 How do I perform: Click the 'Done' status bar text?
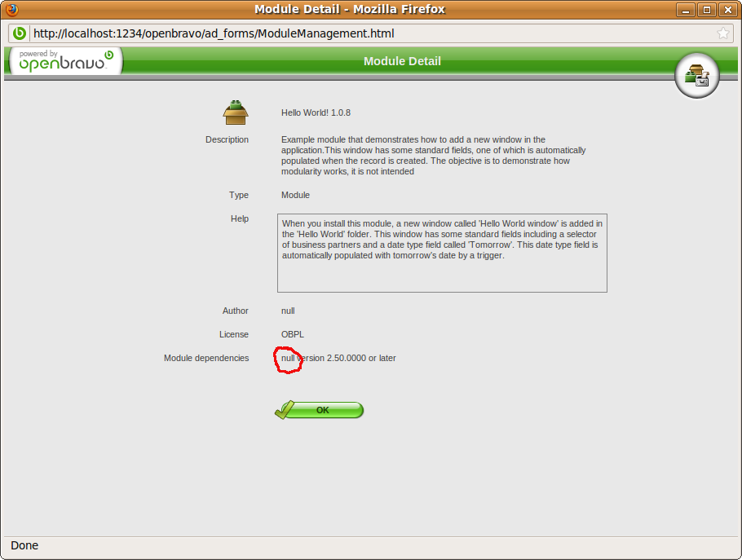point(24,545)
